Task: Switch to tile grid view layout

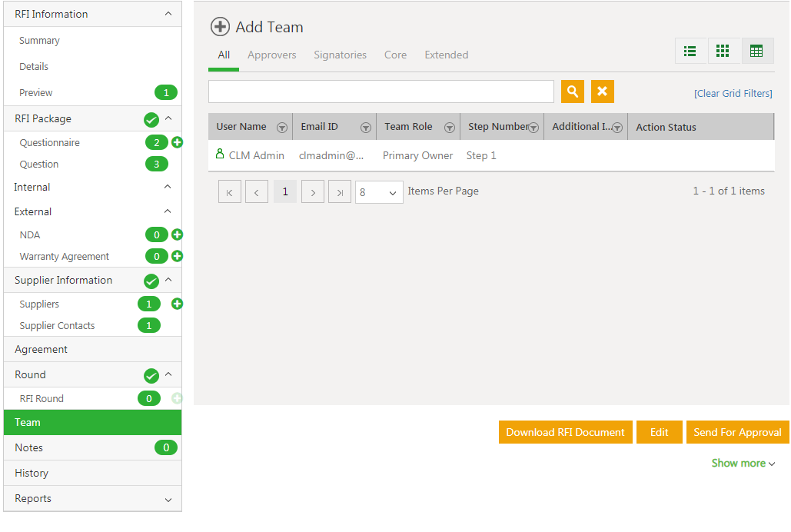Action: pos(723,52)
